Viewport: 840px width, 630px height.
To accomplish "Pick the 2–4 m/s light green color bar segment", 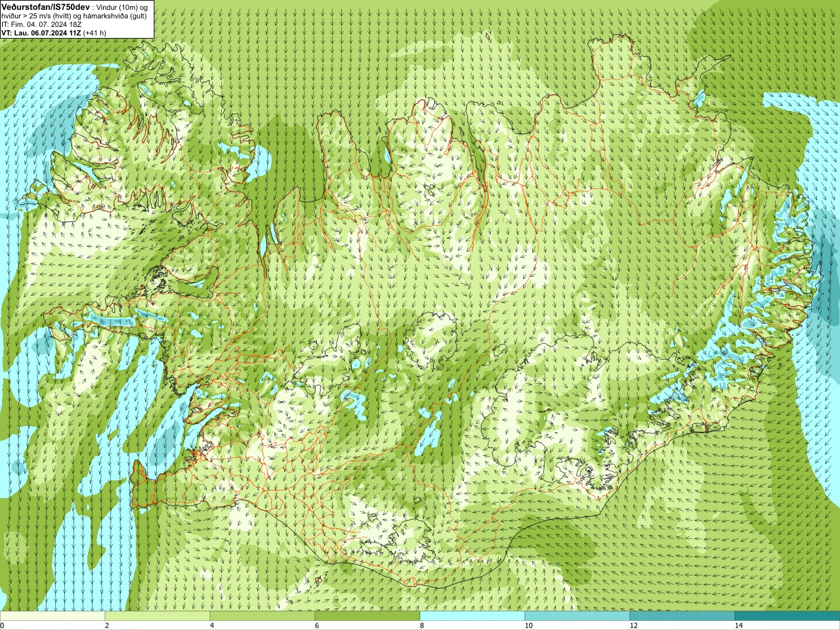I will click(157, 616).
